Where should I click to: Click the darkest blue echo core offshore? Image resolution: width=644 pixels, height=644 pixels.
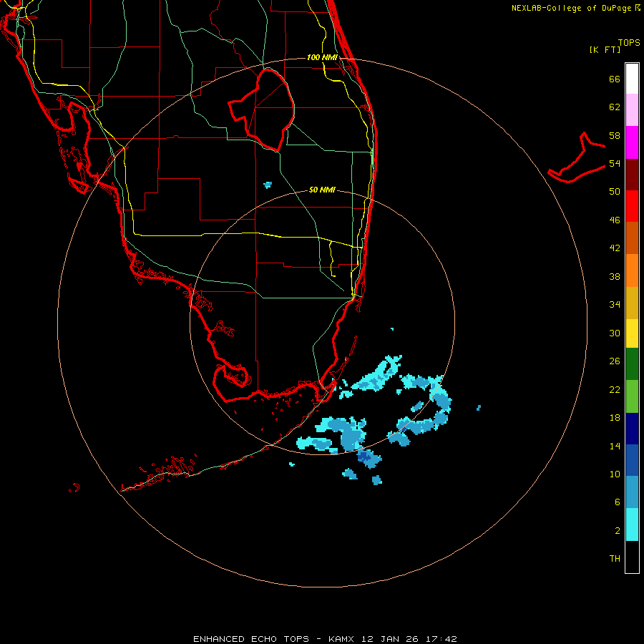[x=364, y=456]
